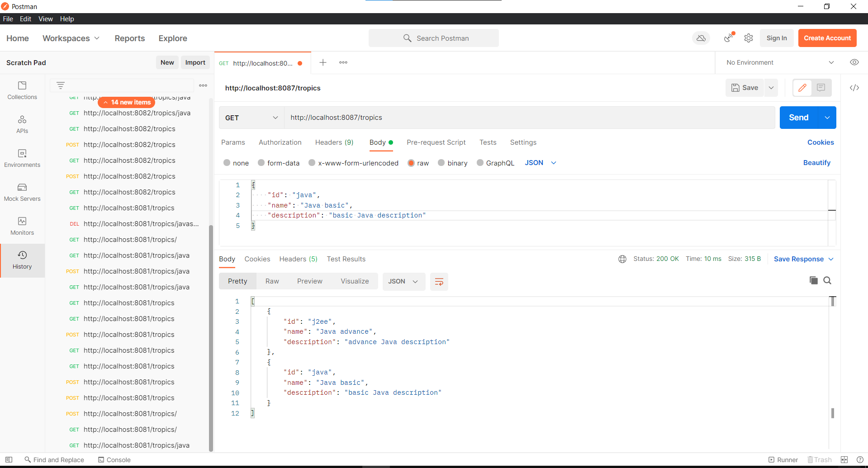
Task: Switch to the Authorization tab
Action: click(x=280, y=142)
